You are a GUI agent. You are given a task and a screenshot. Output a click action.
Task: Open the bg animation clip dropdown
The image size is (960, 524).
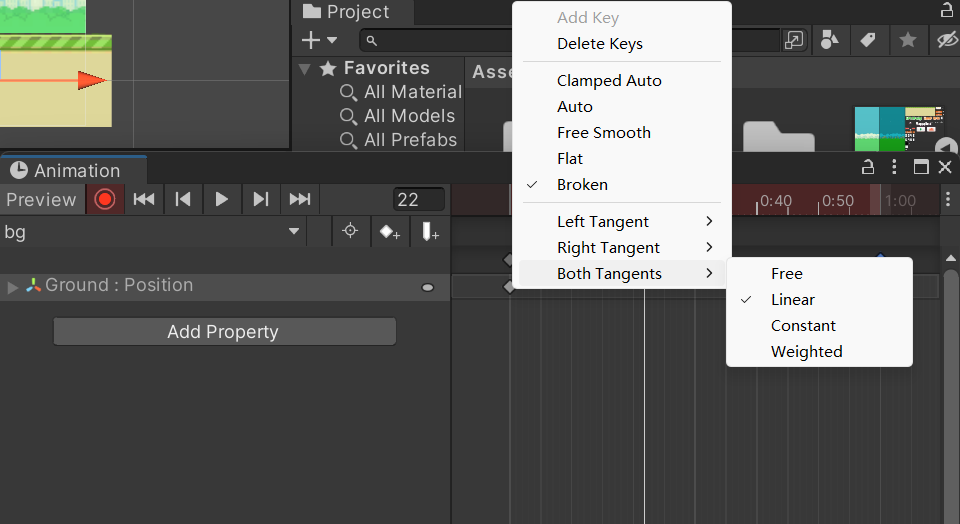pos(294,232)
